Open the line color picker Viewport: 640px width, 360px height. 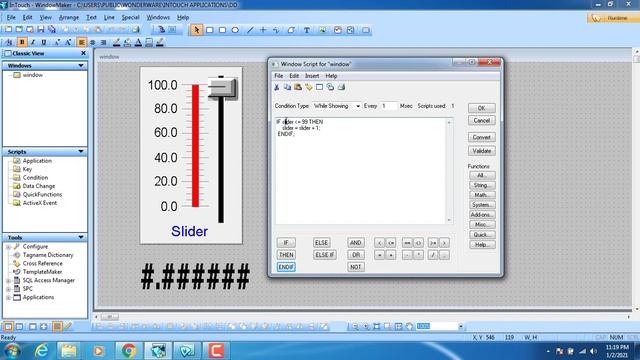116,42
